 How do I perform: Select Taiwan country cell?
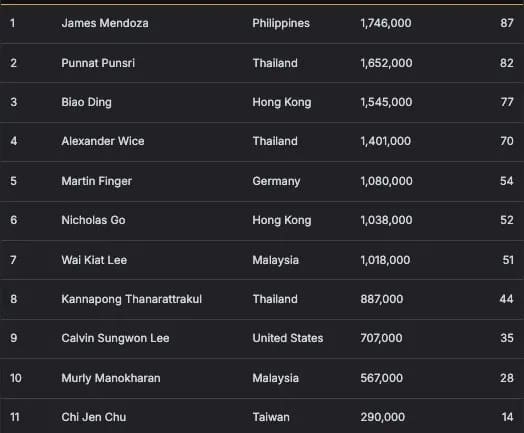[271, 417]
